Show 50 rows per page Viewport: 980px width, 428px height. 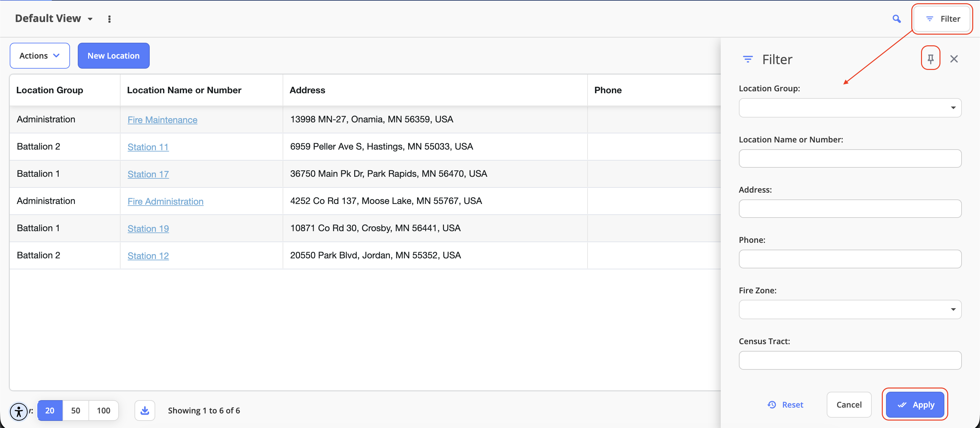coord(76,410)
